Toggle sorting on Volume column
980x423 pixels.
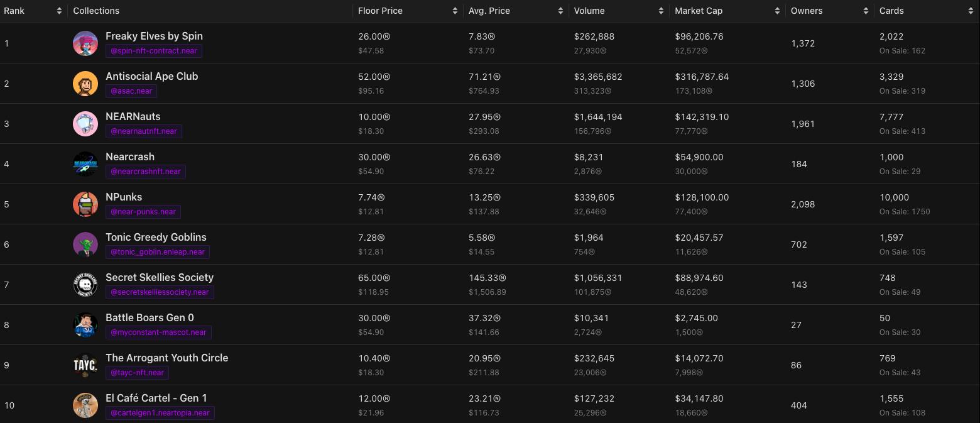click(x=661, y=11)
